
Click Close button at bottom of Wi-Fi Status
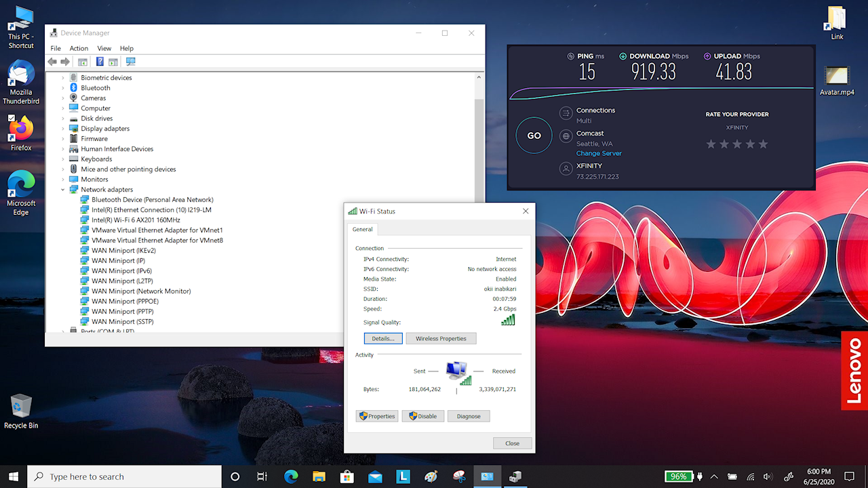pyautogui.click(x=512, y=443)
